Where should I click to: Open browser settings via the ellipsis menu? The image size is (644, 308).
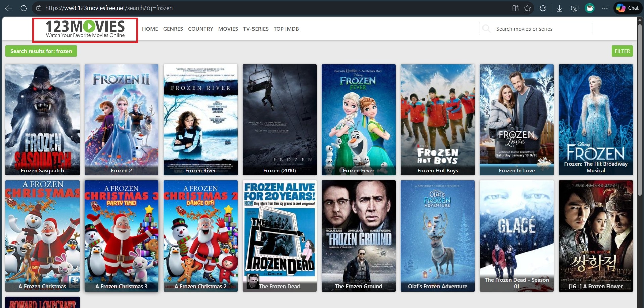[x=605, y=8]
